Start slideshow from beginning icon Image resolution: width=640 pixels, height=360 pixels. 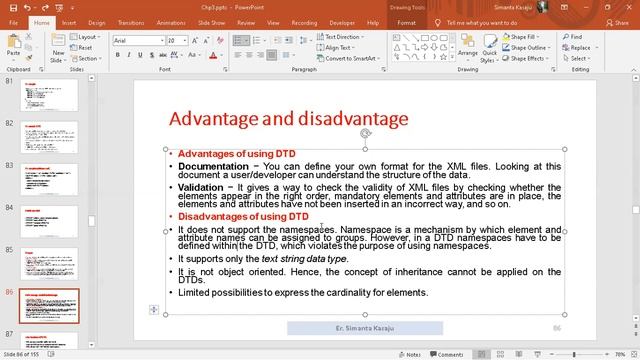59,8
